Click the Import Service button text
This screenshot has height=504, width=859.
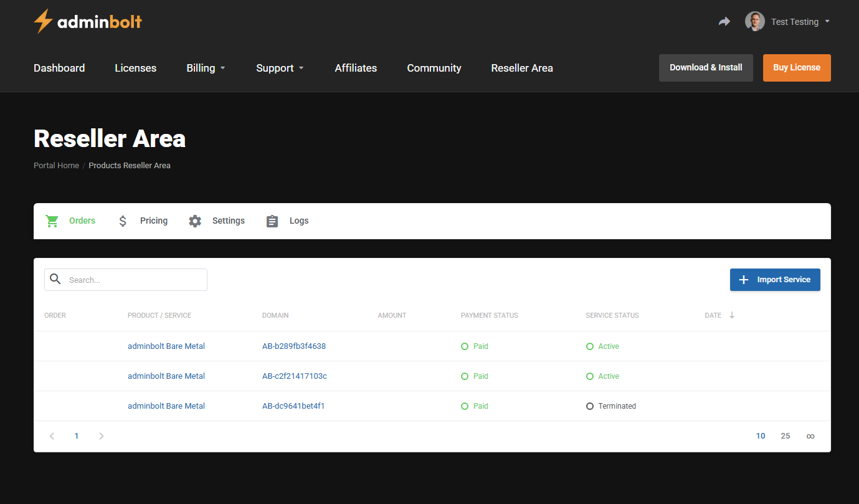(784, 280)
